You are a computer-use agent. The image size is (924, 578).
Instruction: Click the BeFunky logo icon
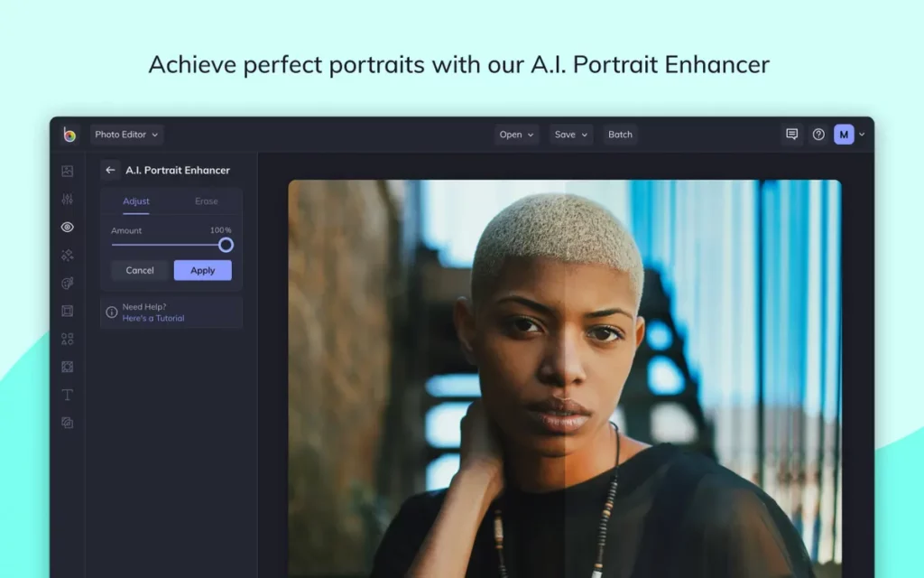[x=69, y=135]
